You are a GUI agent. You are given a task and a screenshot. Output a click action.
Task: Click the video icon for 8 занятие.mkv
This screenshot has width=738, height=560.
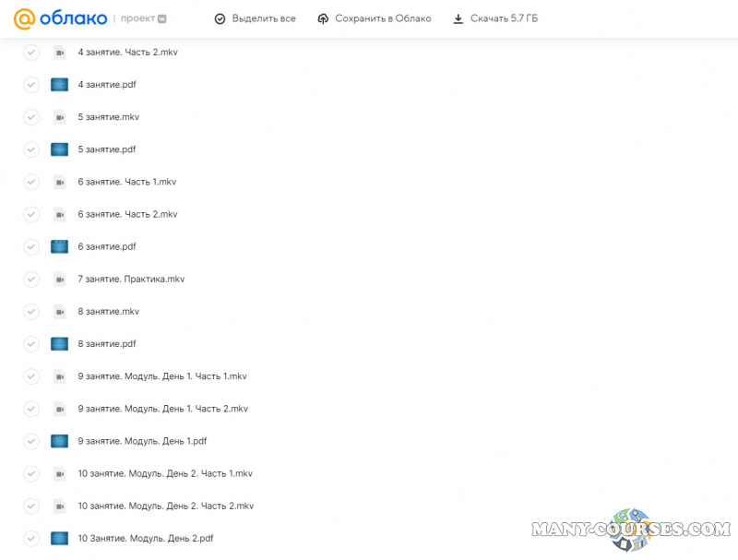coord(60,312)
